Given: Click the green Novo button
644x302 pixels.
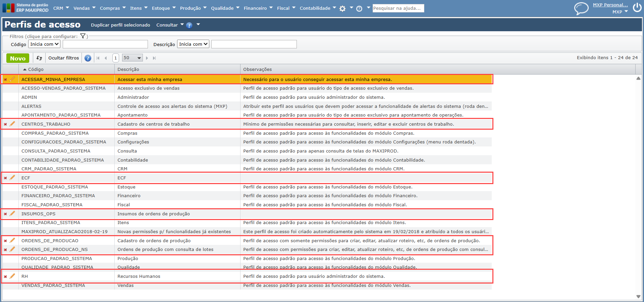Looking at the screenshot, I should point(18,58).
